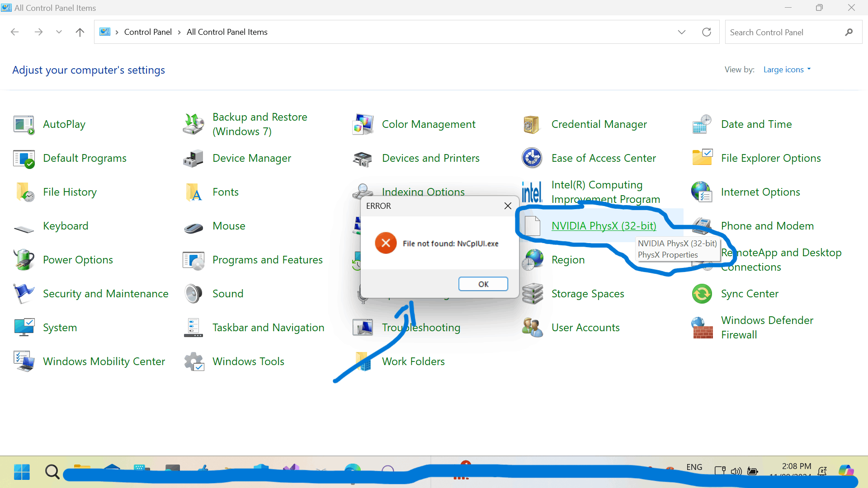Viewport: 868px width, 488px height.
Task: Open the Sync Center green icon
Action: (x=702, y=294)
